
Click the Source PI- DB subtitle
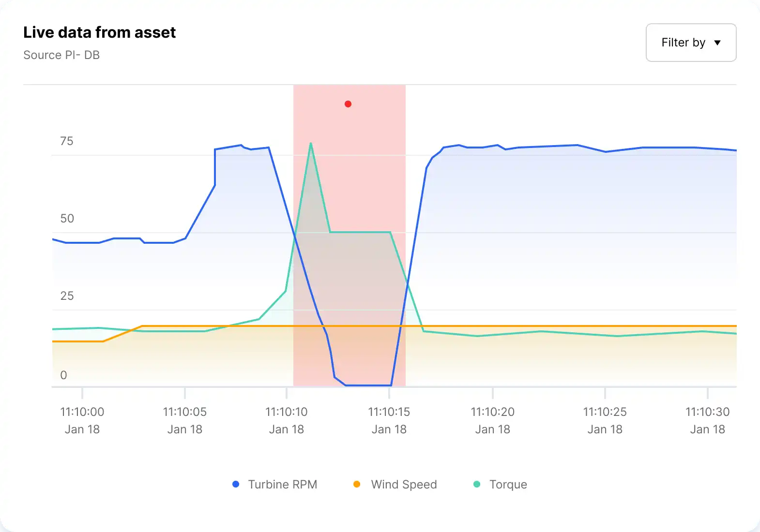coord(61,55)
